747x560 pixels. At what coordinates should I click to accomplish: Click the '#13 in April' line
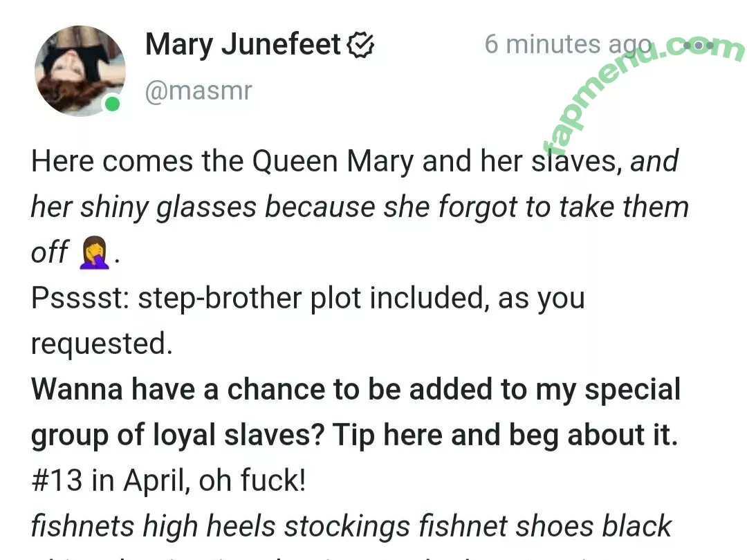[x=168, y=480]
